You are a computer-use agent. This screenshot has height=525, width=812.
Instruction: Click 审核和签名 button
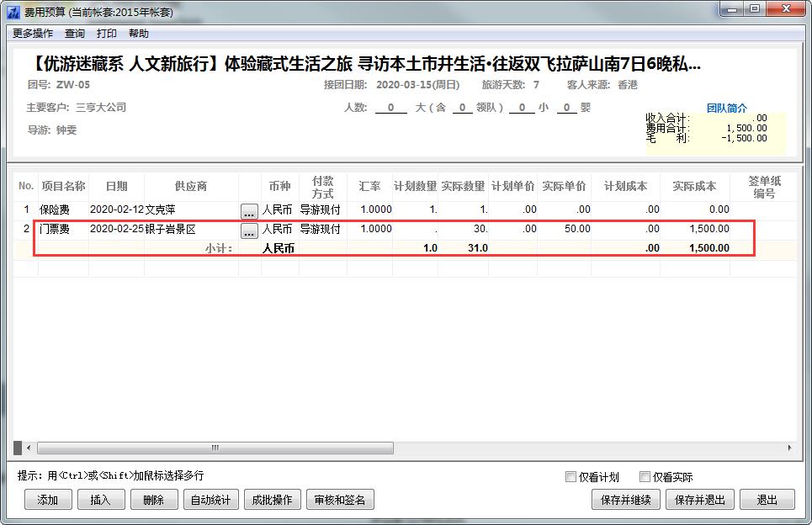tap(340, 500)
